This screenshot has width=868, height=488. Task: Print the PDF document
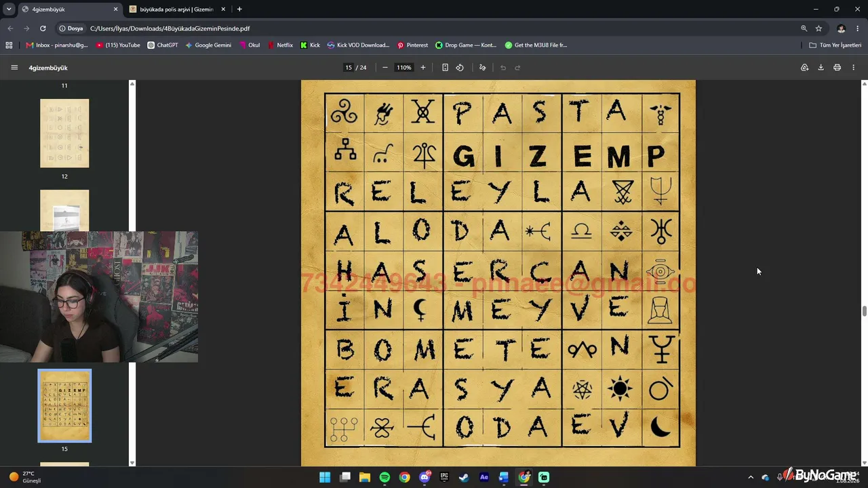coord(837,68)
